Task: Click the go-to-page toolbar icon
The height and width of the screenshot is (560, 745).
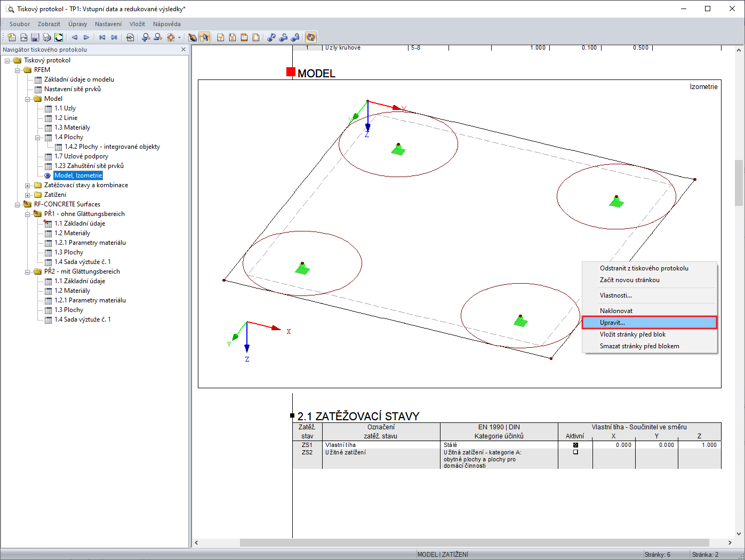Action: 130,37
